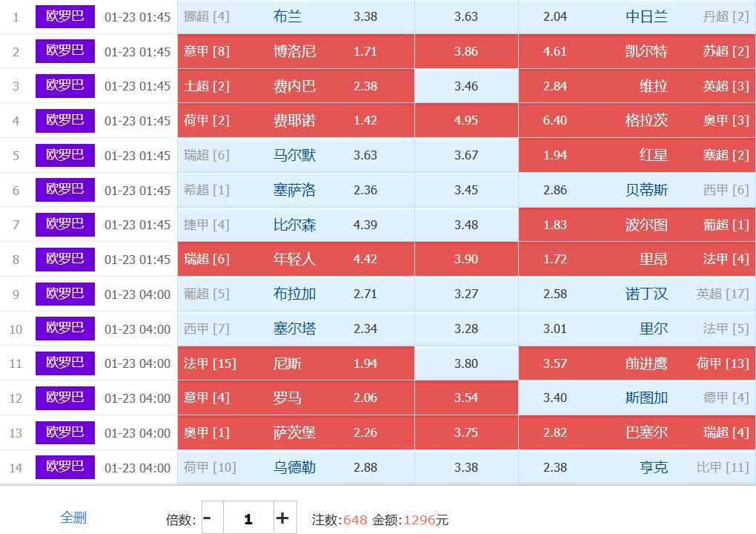Deselect the 博洛尼 home win at odds 1.71
This screenshot has height=534, width=756.
coord(296,52)
